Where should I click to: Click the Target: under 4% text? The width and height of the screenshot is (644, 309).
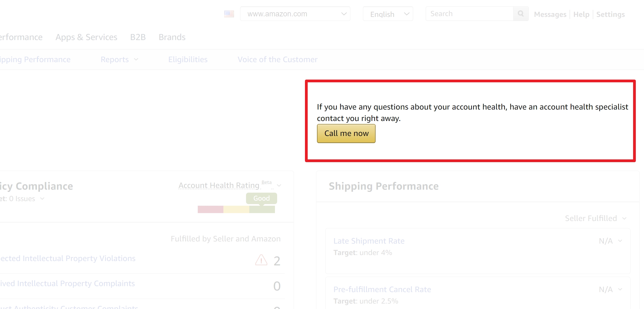pos(363,253)
